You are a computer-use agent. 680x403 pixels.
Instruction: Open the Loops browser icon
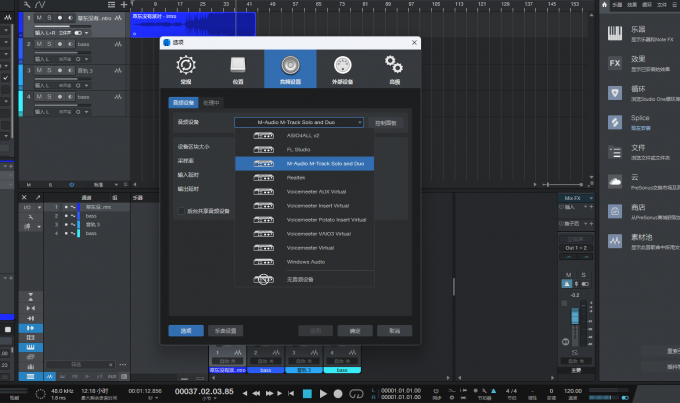click(x=615, y=93)
